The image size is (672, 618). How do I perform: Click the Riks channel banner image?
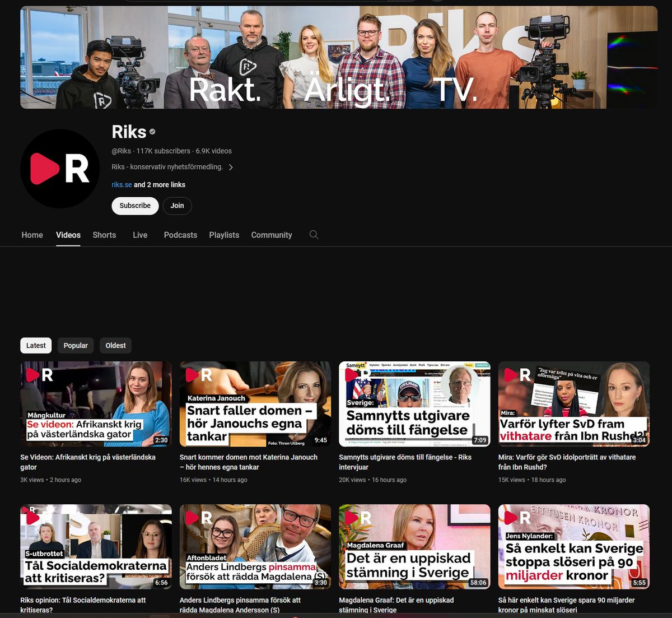[339, 57]
